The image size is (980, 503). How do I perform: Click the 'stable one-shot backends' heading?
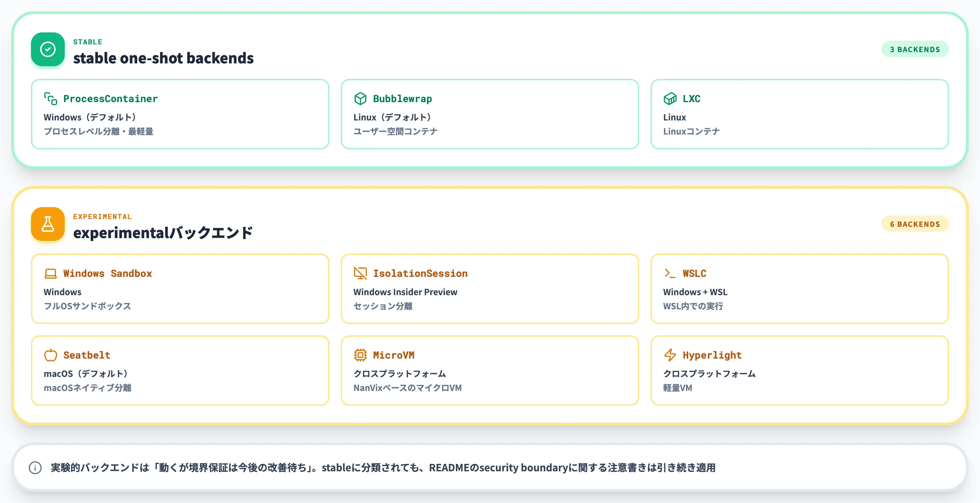(163, 58)
